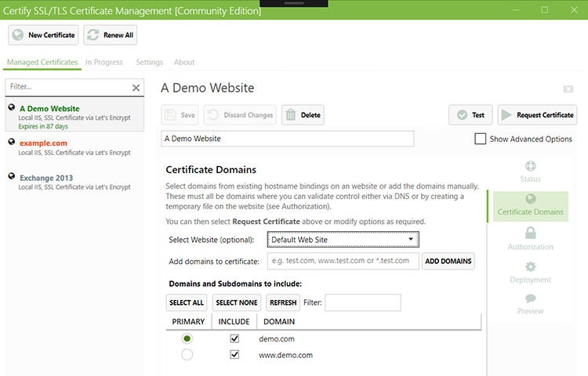This screenshot has height=376, width=588.
Task: Click the SELECT NONE button
Action: (236, 302)
